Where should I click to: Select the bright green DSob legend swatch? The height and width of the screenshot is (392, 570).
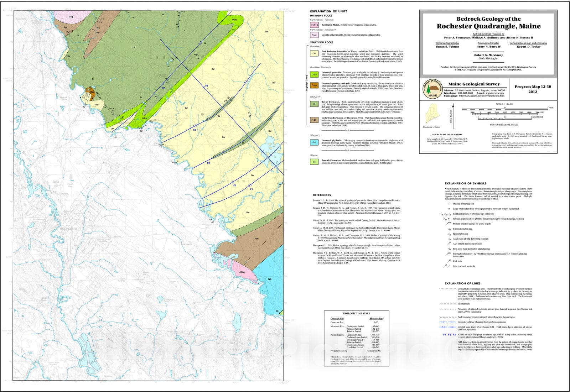pyautogui.click(x=314, y=75)
